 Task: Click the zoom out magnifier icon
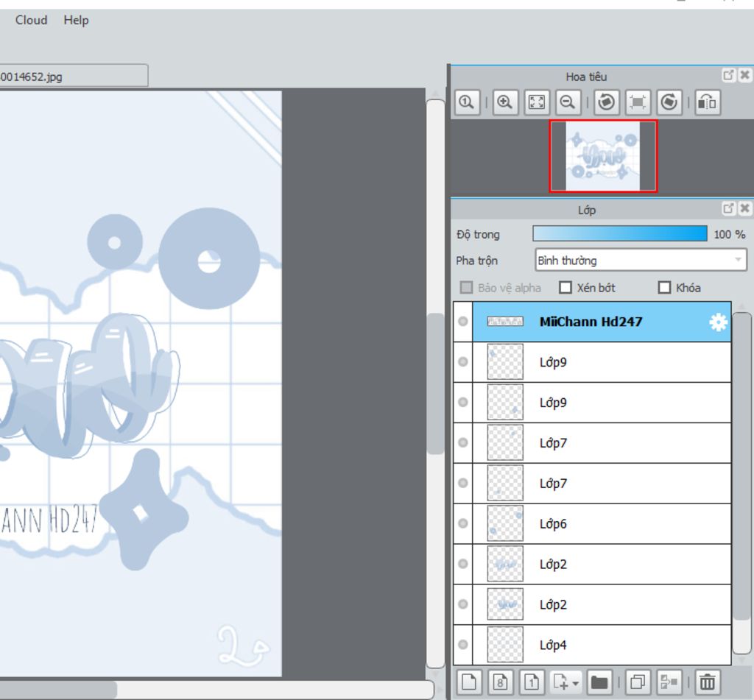[567, 102]
